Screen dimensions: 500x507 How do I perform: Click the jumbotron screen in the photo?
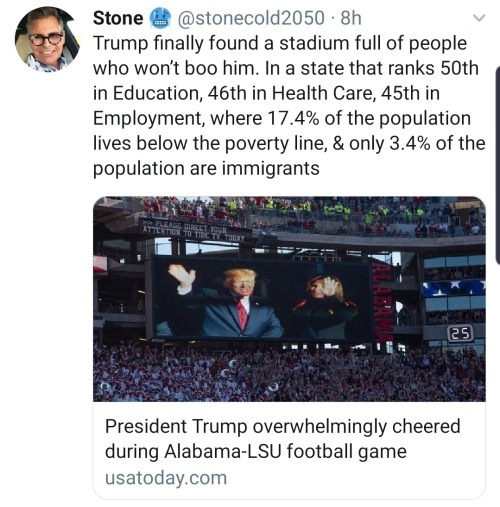point(262,299)
